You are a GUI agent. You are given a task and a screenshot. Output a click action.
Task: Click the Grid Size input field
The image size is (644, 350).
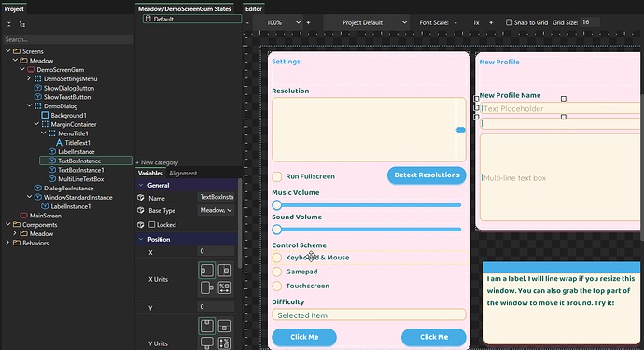591,22
